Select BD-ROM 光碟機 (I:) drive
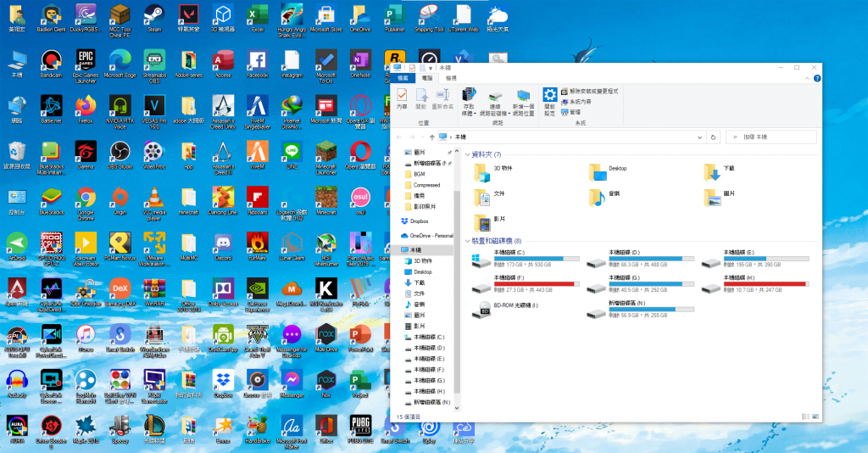The image size is (868, 453). click(x=505, y=310)
